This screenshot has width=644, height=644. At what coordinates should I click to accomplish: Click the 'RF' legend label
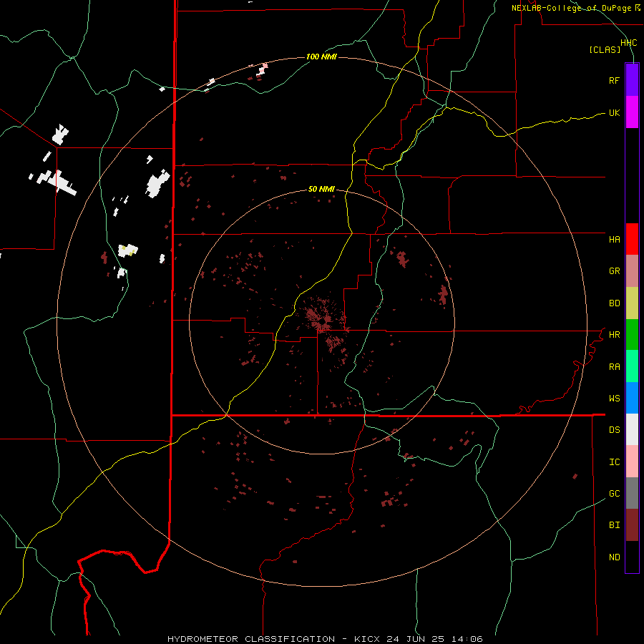614,80
